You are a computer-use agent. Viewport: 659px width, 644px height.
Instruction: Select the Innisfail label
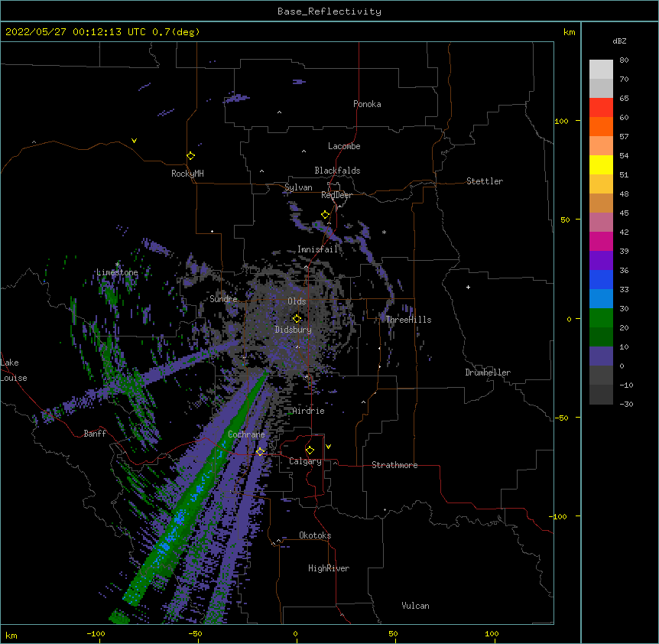[317, 249]
